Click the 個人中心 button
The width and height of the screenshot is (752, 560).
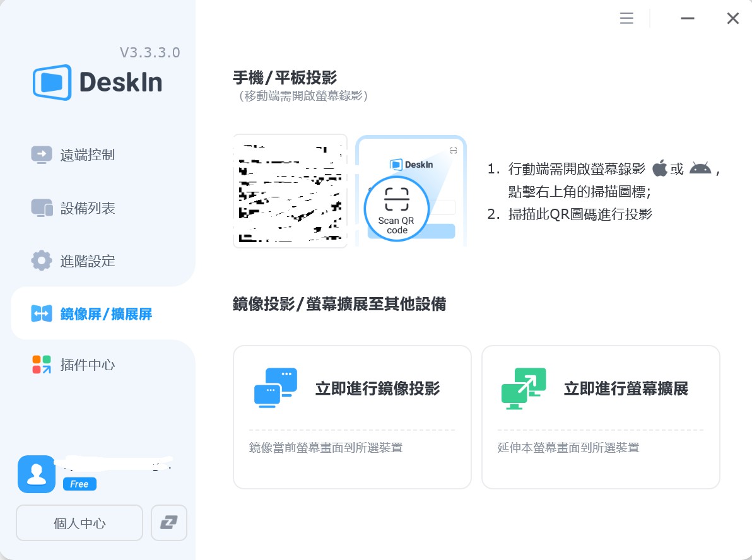(79, 523)
